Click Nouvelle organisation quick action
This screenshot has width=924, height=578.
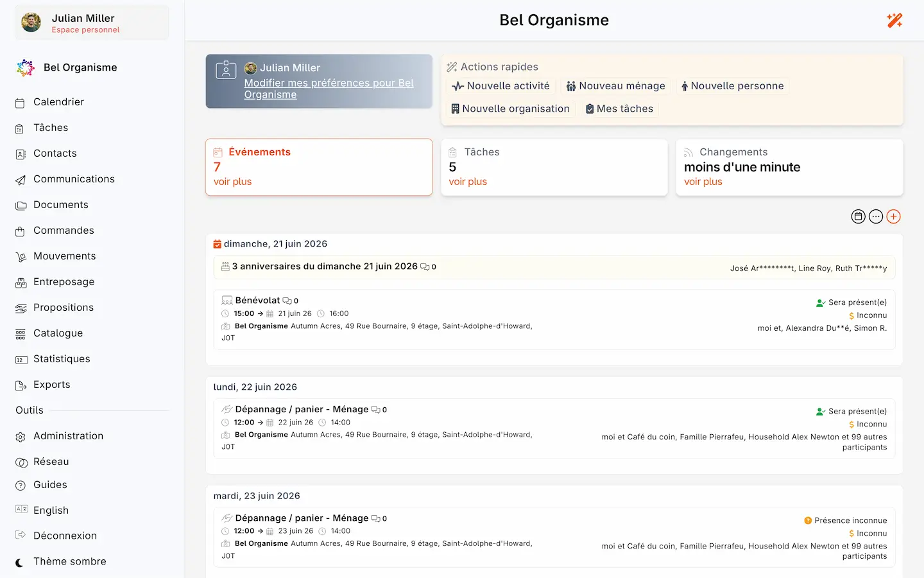click(x=510, y=109)
